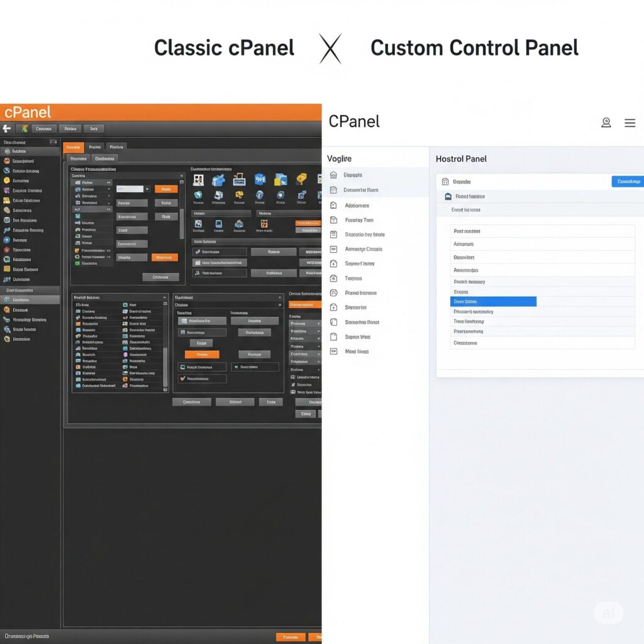Image resolution: width=644 pixels, height=644 pixels.
Task: Open the yellow tag icon in icon grid
Action: [x=301, y=179]
